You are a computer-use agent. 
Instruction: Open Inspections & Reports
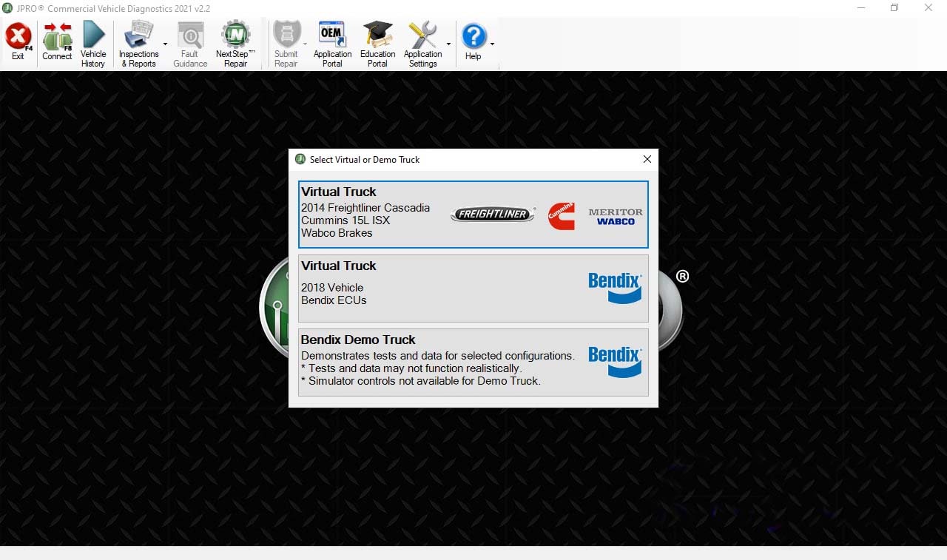pos(138,44)
